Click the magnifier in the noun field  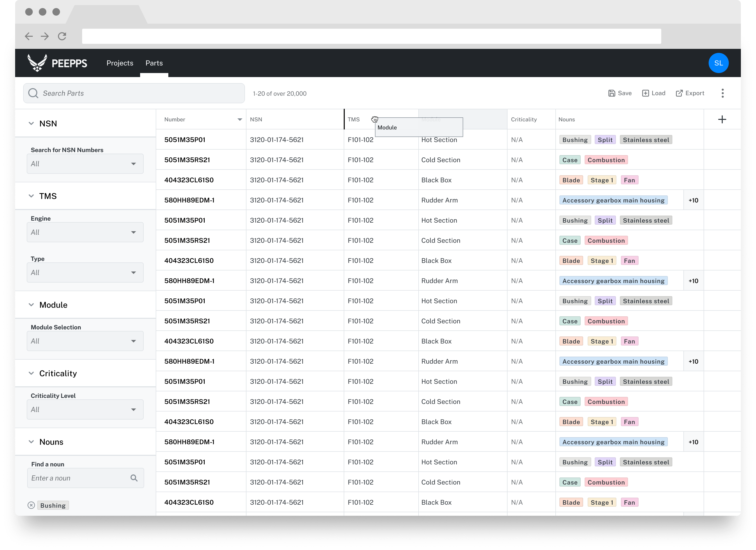click(x=134, y=478)
